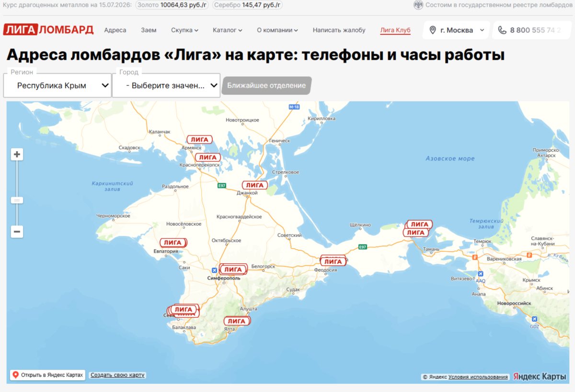Click the ЛИГА marker at Феодосия
575x392 pixels.
pos(333,261)
